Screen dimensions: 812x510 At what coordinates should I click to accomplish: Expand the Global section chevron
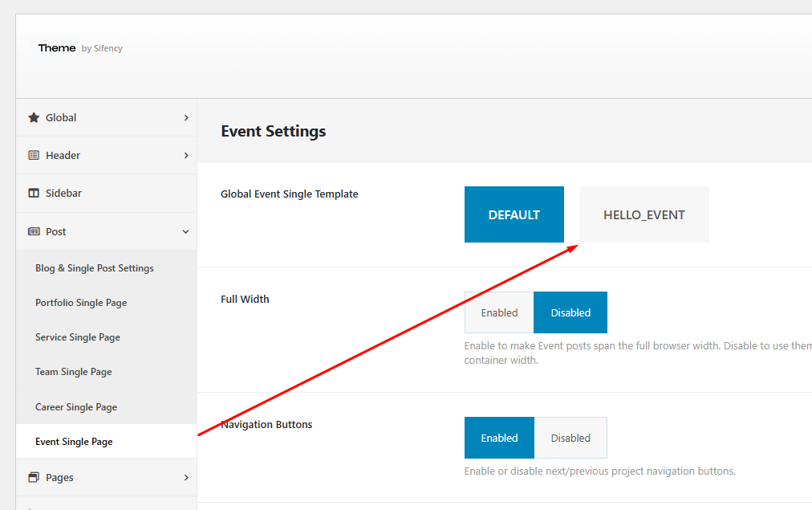(x=186, y=117)
